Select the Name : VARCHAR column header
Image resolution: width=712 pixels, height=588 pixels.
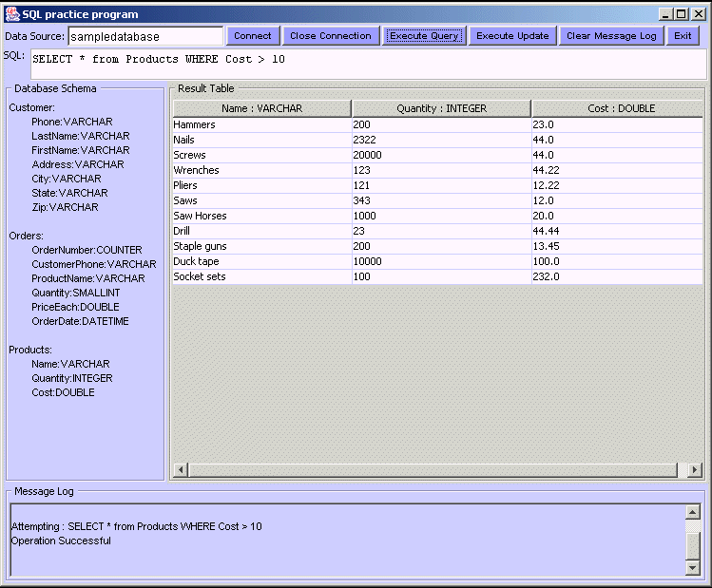click(x=262, y=108)
